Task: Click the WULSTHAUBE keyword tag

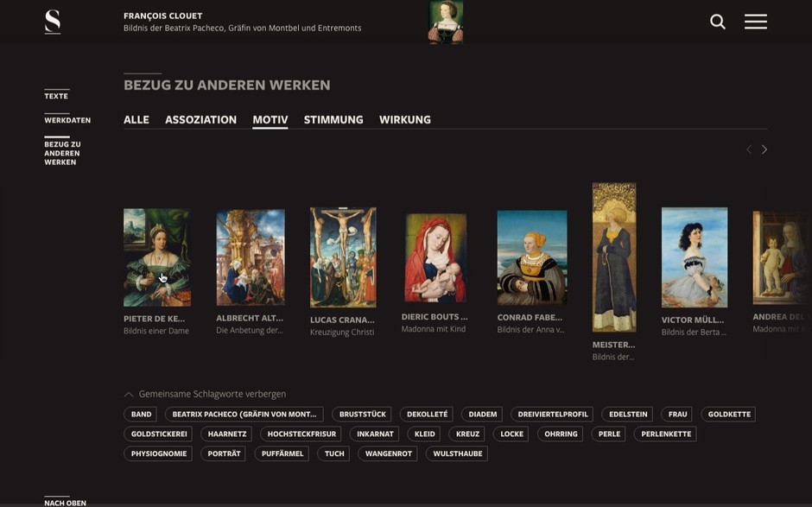Action: 457,453
